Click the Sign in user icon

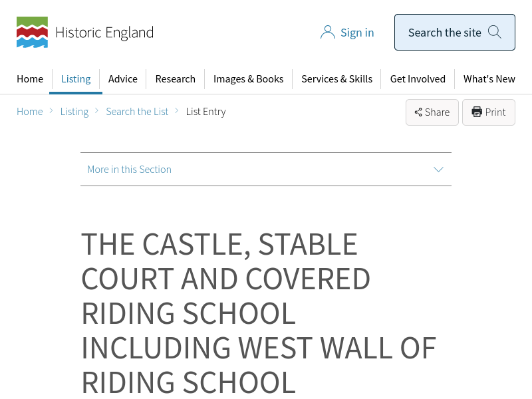[x=327, y=33]
